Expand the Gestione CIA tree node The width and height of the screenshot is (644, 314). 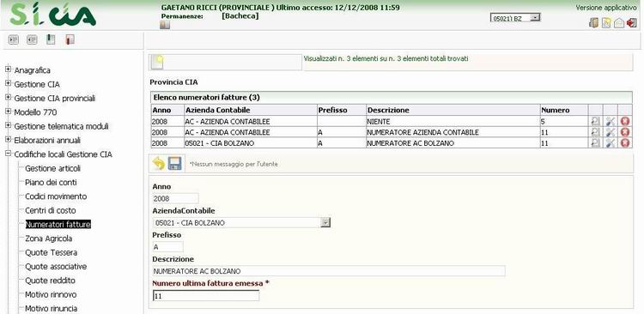(x=8, y=84)
